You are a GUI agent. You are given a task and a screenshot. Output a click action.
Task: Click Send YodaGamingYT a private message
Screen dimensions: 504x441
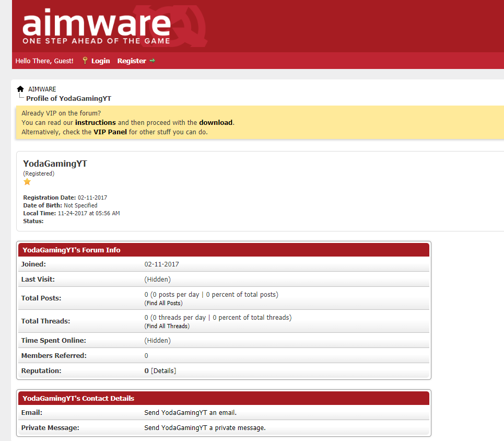pos(205,428)
